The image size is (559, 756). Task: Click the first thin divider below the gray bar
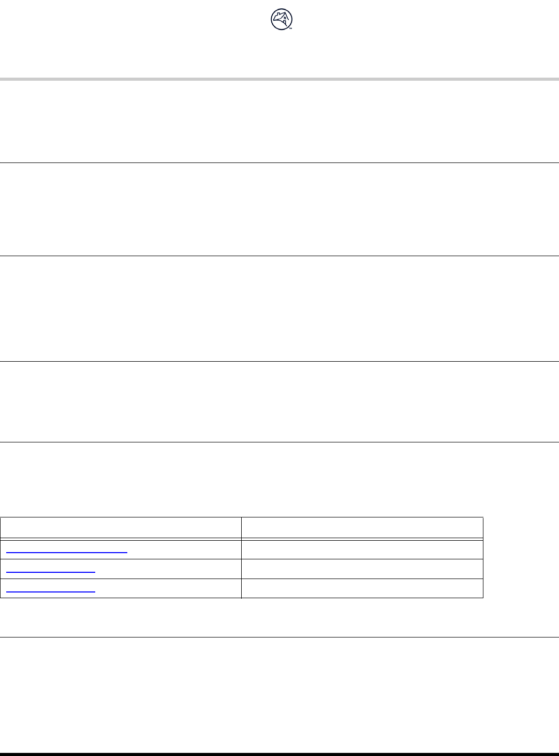(x=279, y=163)
